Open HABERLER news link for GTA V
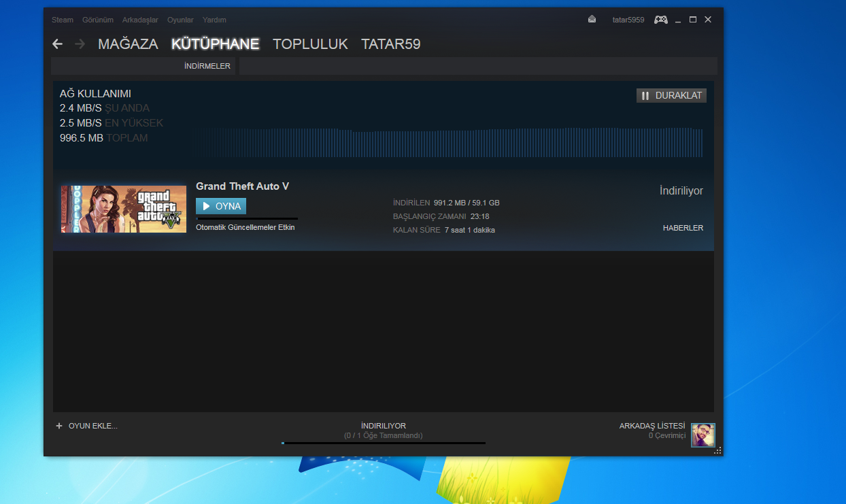The height and width of the screenshot is (504, 846). [683, 228]
